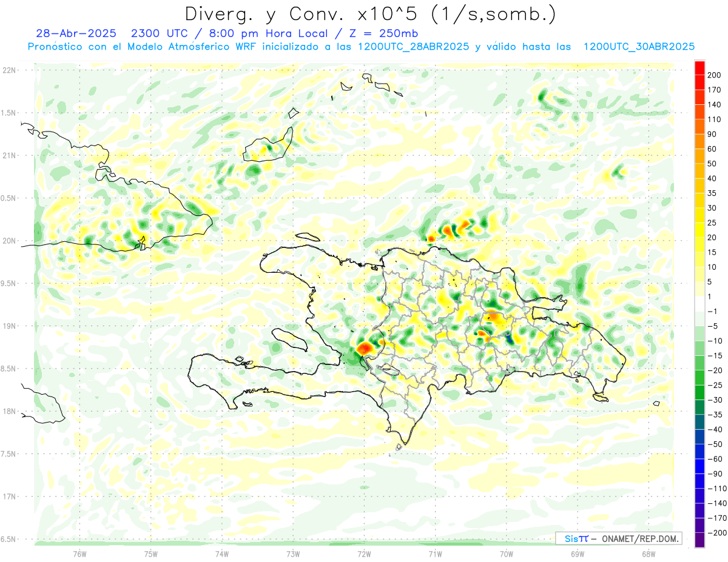
Task: Click the red swatch atop the color scale
Action: [699, 68]
